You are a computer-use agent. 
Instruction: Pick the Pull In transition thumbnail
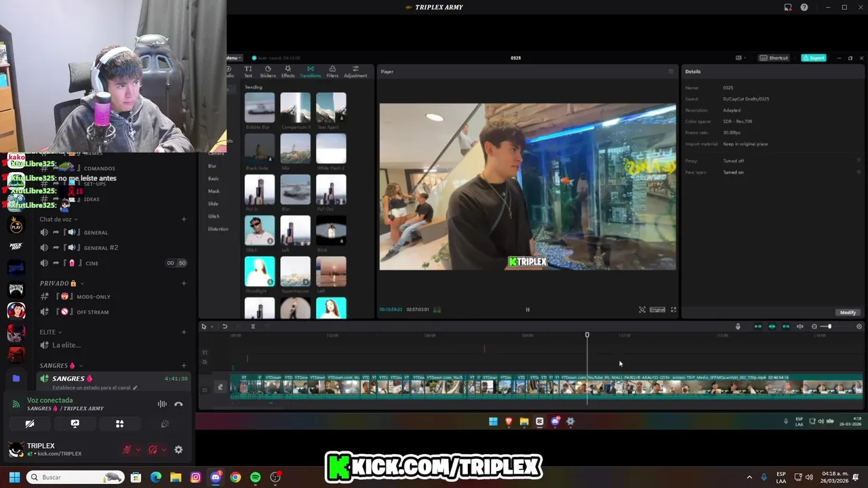pos(260,190)
